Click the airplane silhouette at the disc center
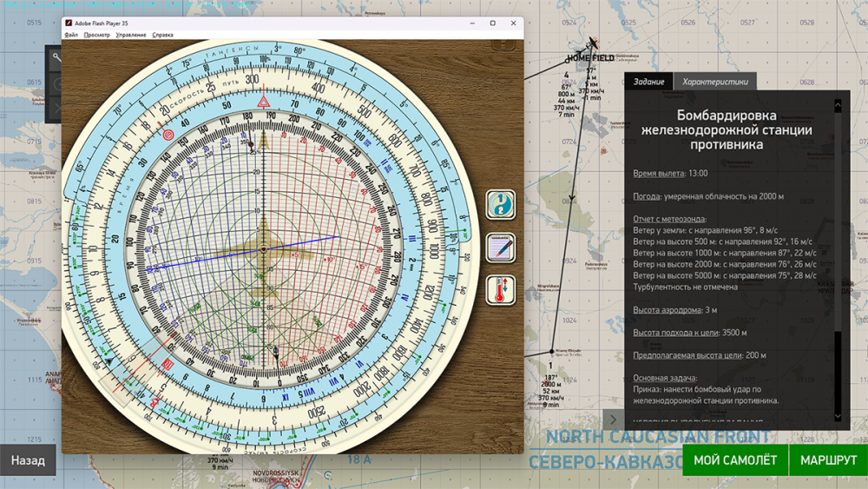The width and height of the screenshot is (868, 489). (x=264, y=250)
